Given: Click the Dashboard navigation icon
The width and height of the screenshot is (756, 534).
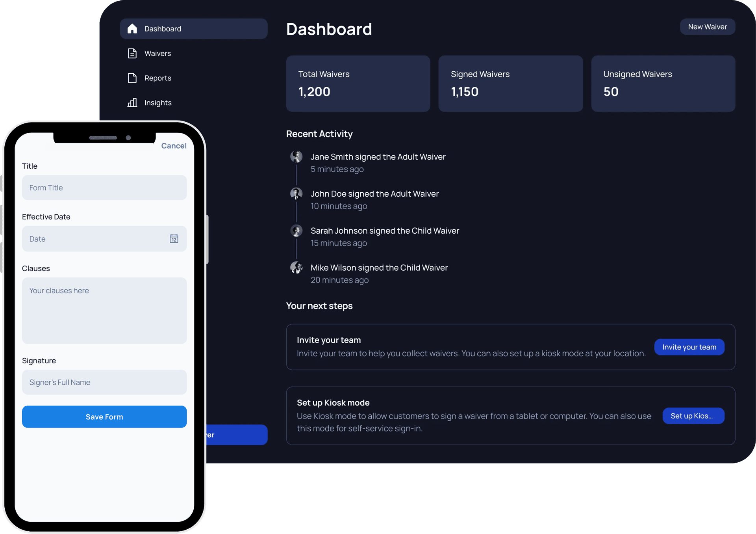Looking at the screenshot, I should (x=132, y=28).
